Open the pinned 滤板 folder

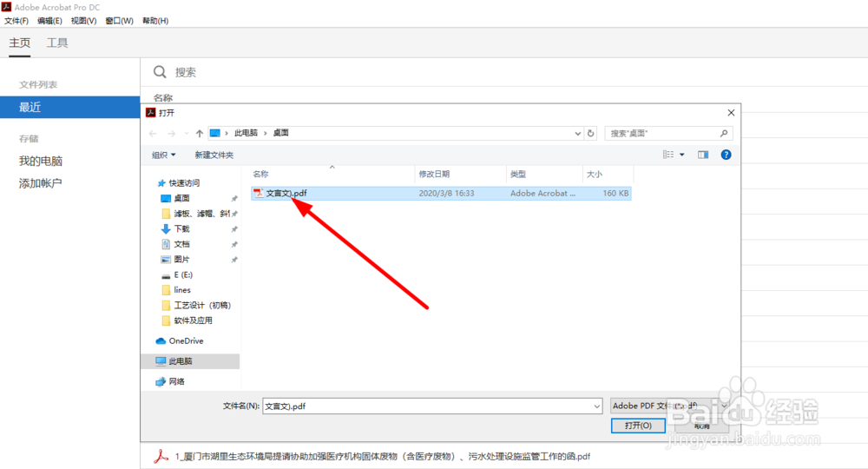[202, 213]
